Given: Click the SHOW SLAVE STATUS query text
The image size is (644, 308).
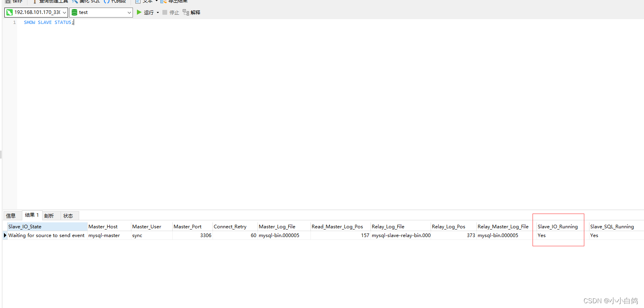Looking at the screenshot, I should click(48, 22).
